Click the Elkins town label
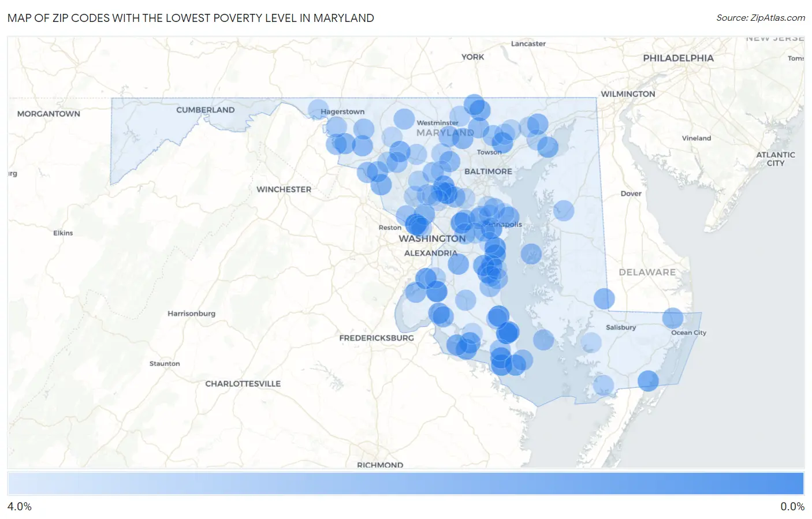This screenshot has height=519, width=812. pyautogui.click(x=63, y=233)
